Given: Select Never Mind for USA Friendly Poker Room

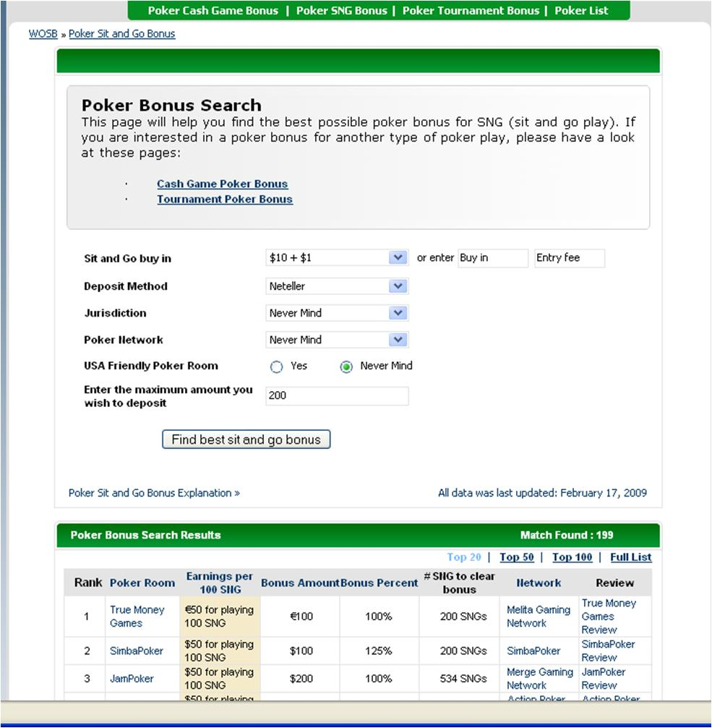Looking at the screenshot, I should pyautogui.click(x=346, y=367).
